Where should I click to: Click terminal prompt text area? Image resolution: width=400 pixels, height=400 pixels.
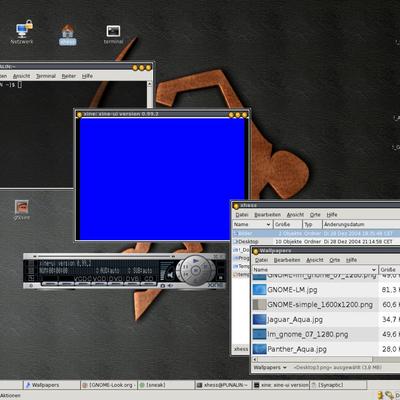[11, 85]
